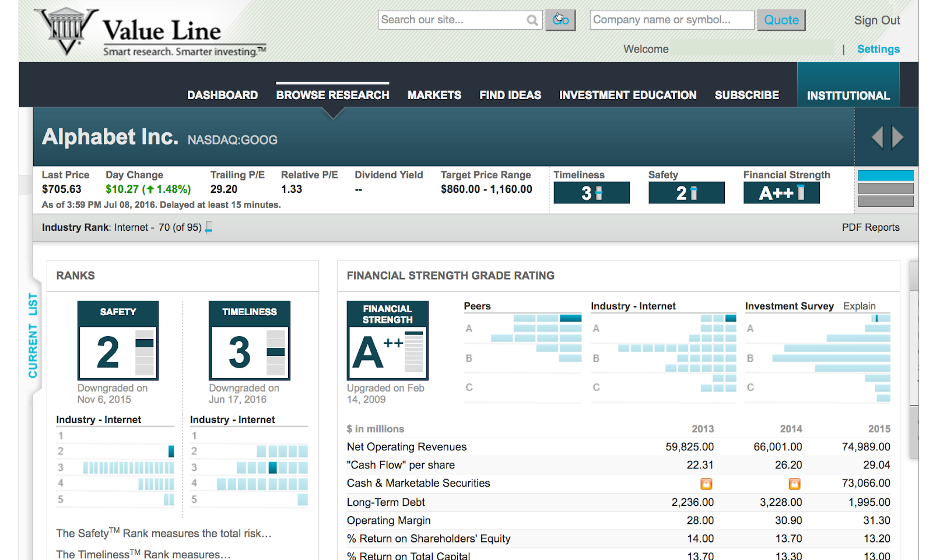Click the magnifier icon in site search
933x560 pixels.
coord(532,20)
